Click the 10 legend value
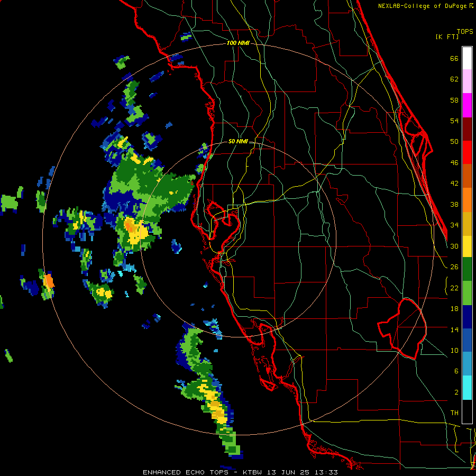Image resolution: width=476 pixels, height=476 pixels. pyautogui.click(x=454, y=351)
